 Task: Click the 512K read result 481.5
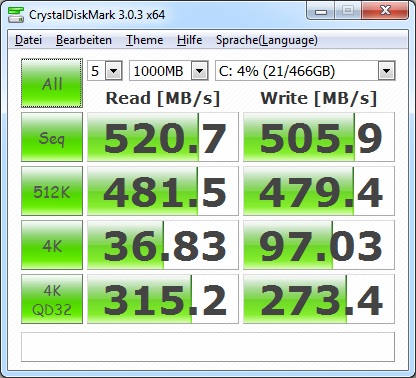coord(163,191)
